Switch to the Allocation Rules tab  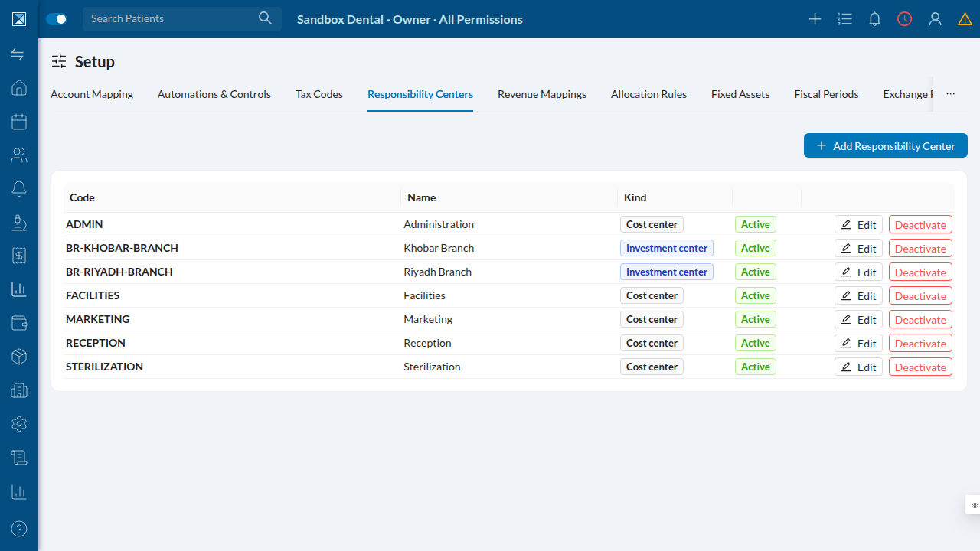648,94
